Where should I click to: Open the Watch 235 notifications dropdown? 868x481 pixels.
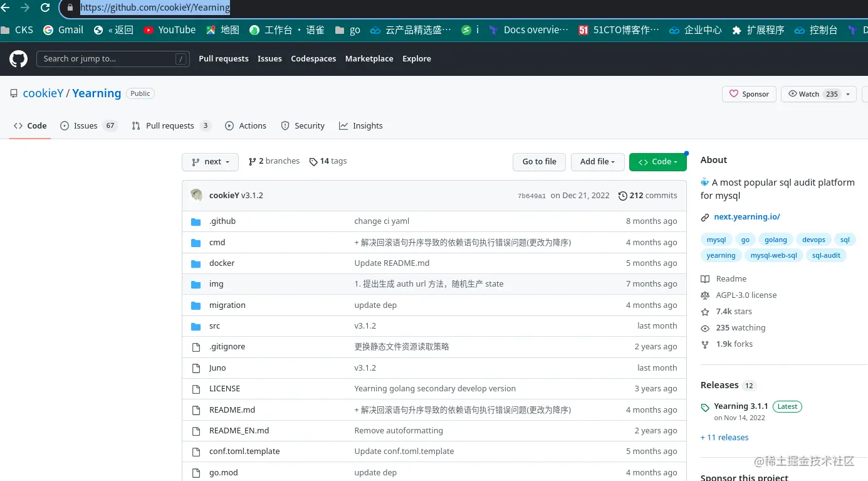pos(819,94)
